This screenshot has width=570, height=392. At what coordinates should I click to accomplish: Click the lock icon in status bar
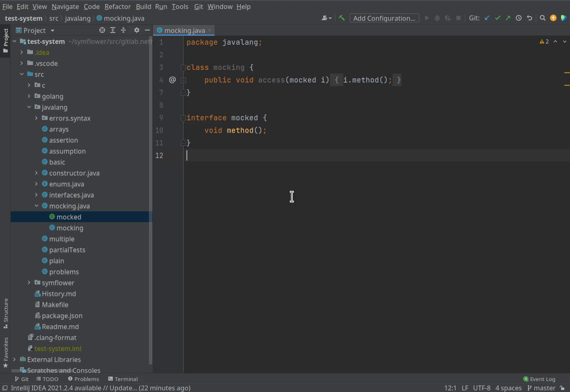(562, 388)
